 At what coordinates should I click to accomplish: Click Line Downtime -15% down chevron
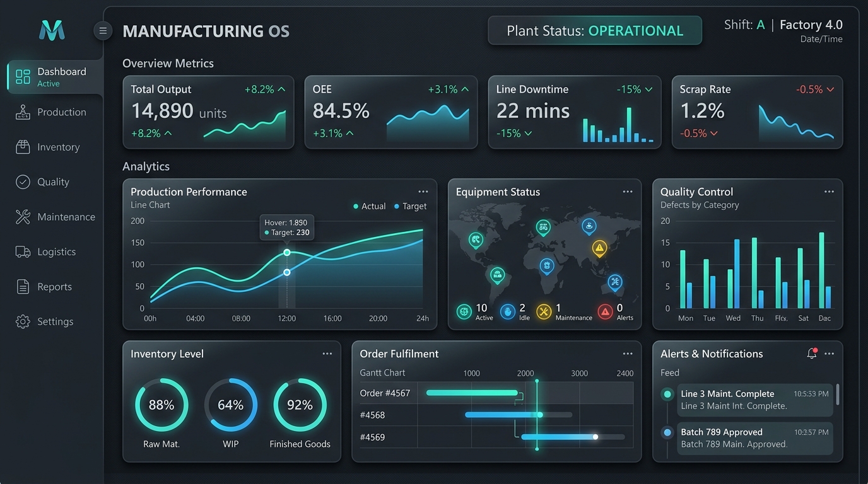[x=648, y=89]
